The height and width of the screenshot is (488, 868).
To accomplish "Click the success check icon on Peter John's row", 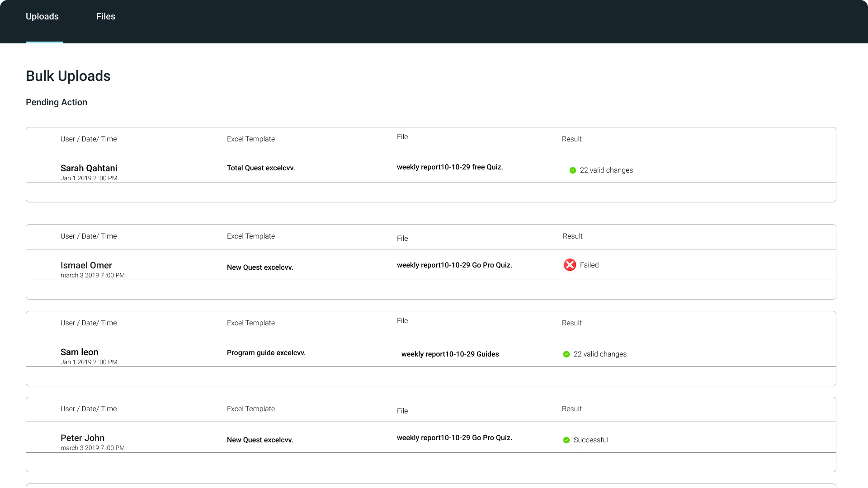I will coord(566,440).
